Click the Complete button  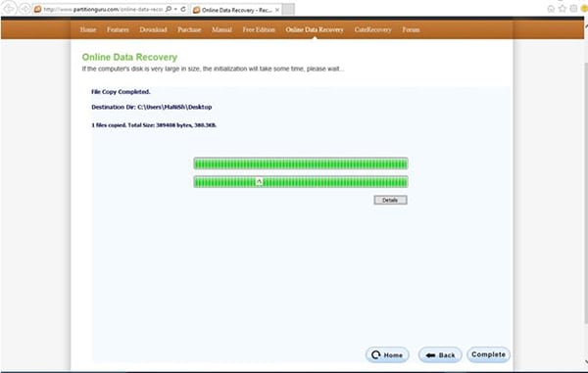488,354
